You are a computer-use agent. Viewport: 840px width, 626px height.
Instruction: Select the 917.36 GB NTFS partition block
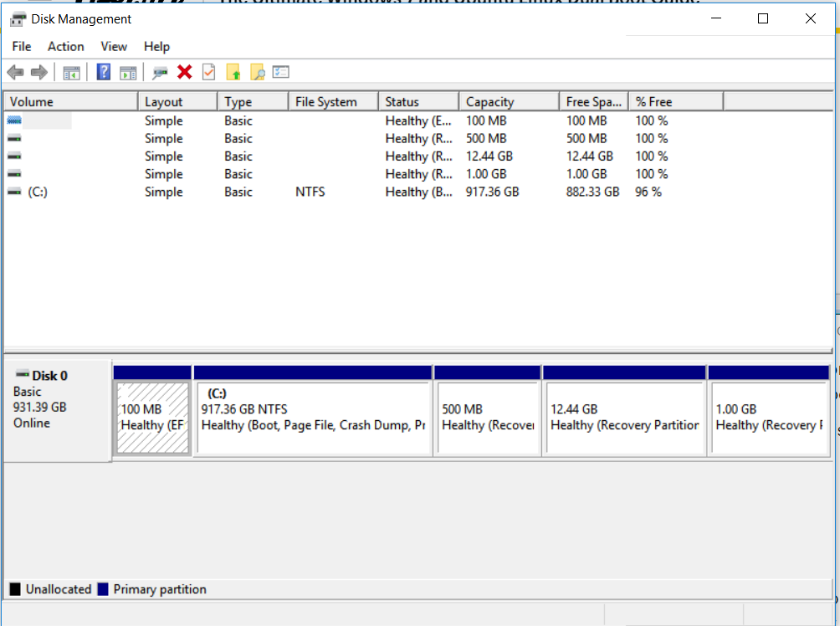tap(312, 418)
